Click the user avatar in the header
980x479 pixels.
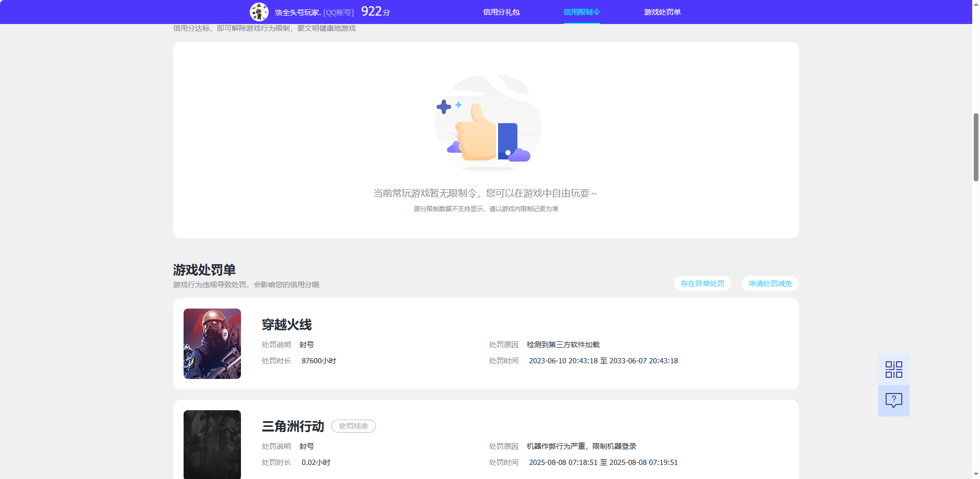tap(259, 12)
